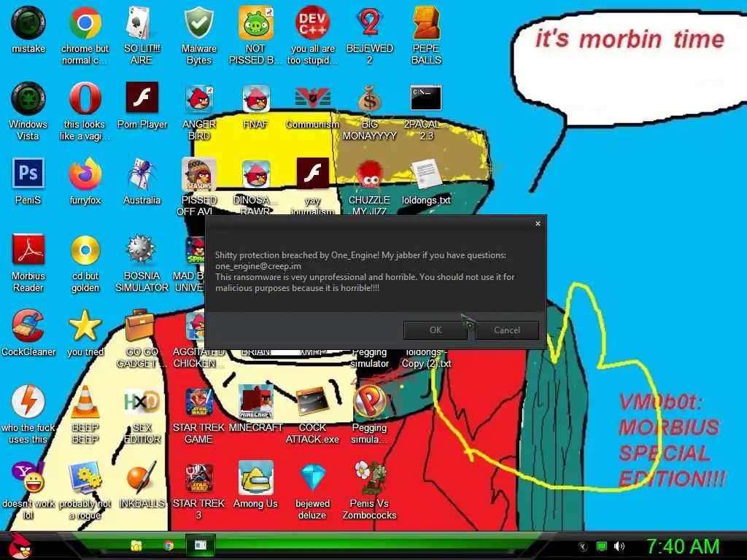Click the 7:40 AM clock
Screen dimensions: 747x560
click(683, 546)
